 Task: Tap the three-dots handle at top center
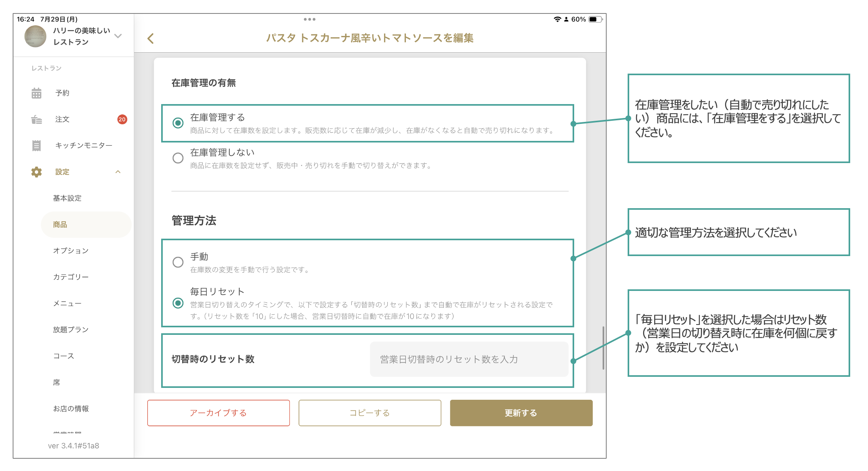tap(310, 19)
